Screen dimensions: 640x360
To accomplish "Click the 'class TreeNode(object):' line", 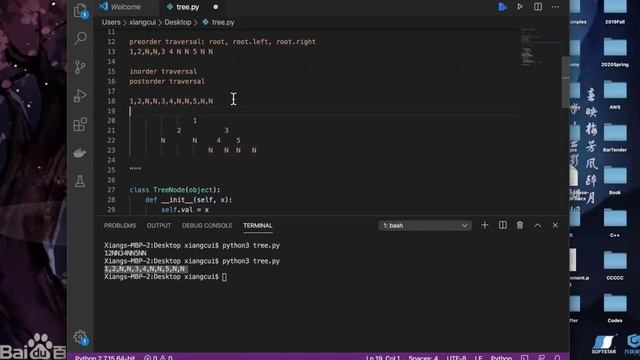I will 175,190.
